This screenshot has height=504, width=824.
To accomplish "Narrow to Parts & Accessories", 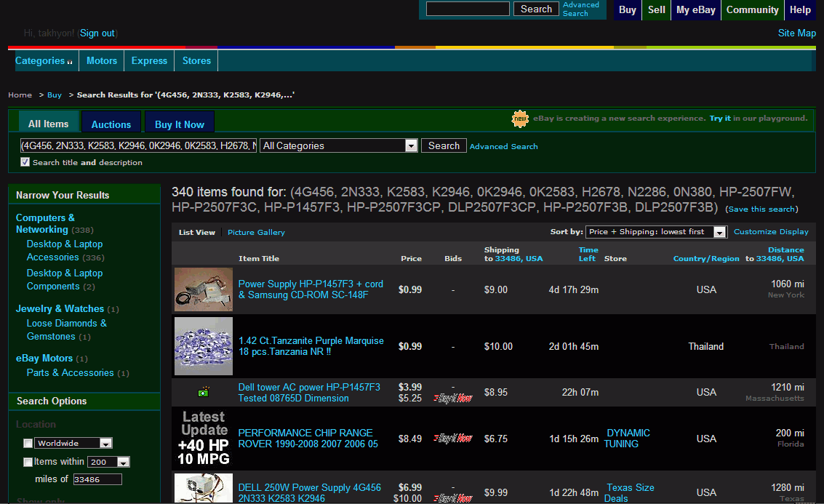I will [x=70, y=372].
